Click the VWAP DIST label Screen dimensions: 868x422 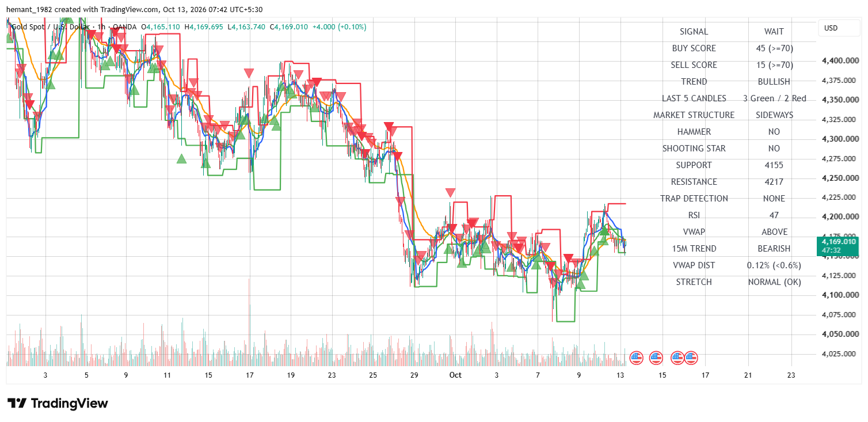click(694, 265)
